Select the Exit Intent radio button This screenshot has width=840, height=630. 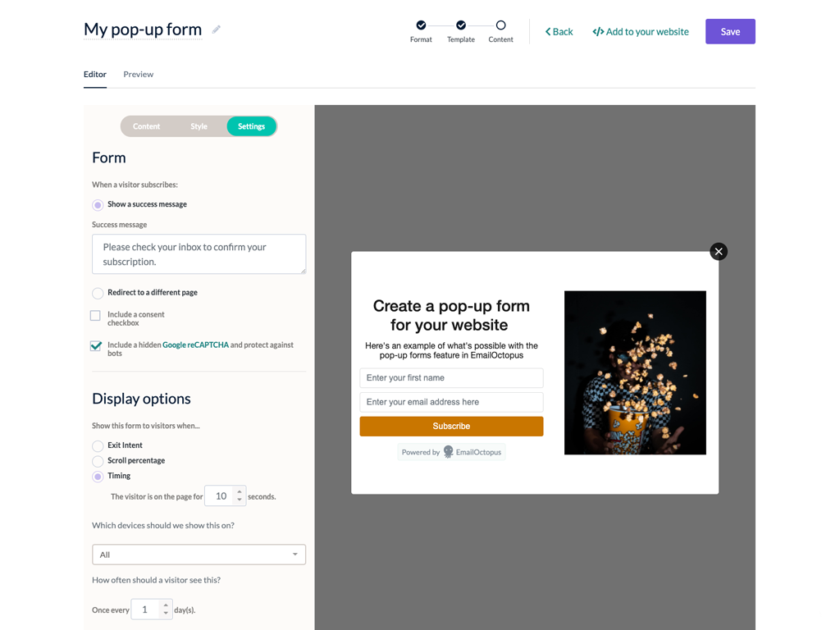[97, 445]
